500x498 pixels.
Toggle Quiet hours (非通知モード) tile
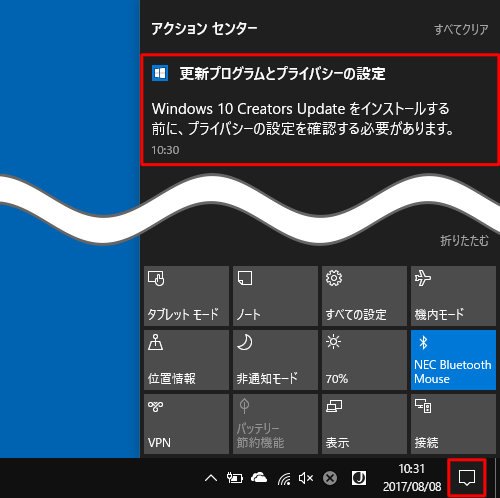275,360
